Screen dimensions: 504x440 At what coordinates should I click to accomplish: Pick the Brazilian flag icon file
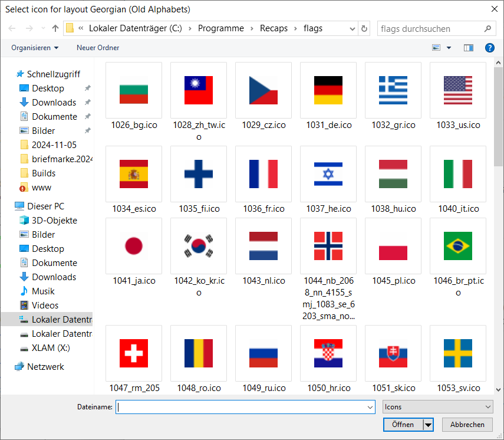[x=457, y=246]
